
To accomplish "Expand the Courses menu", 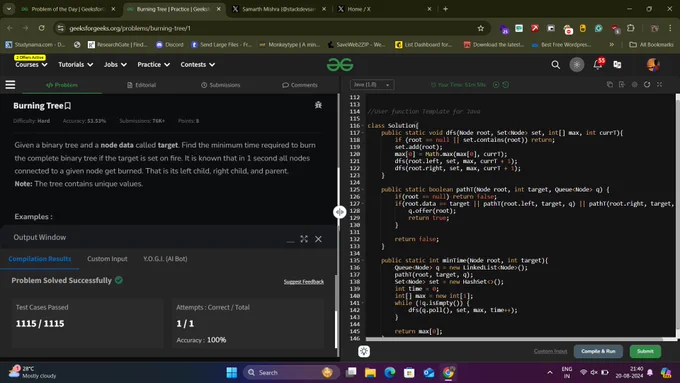I will tap(31, 65).
